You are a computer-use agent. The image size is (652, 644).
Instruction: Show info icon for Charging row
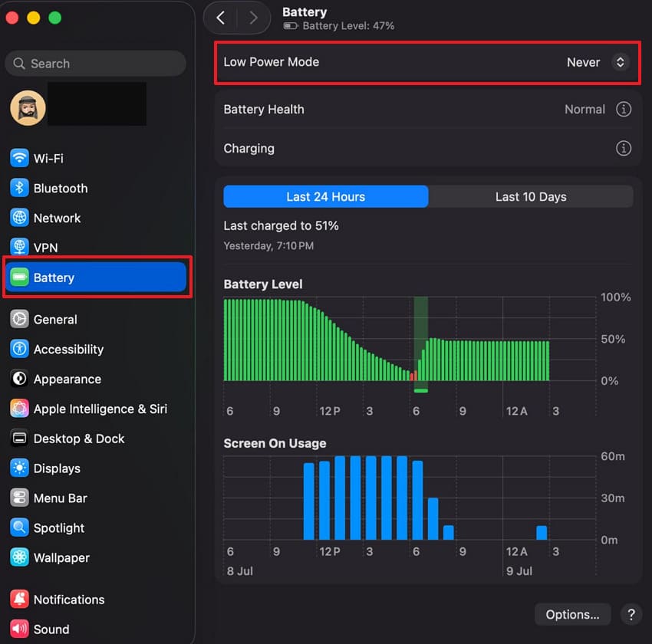point(624,148)
